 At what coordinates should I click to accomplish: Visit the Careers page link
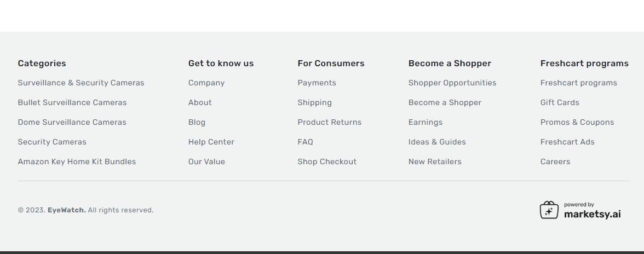555,161
